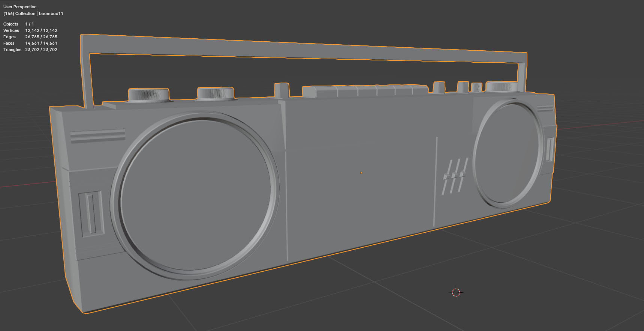Click the "User Perspective" overlay text
Image resolution: width=644 pixels, height=331 pixels.
coord(20,7)
